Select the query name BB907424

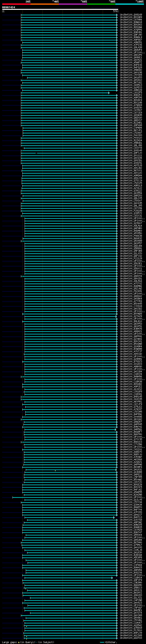tap(8, 7)
